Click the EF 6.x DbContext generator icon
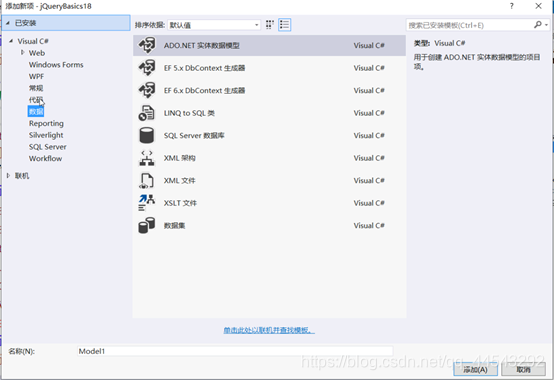Viewport: 554px width, 380px height. (147, 90)
